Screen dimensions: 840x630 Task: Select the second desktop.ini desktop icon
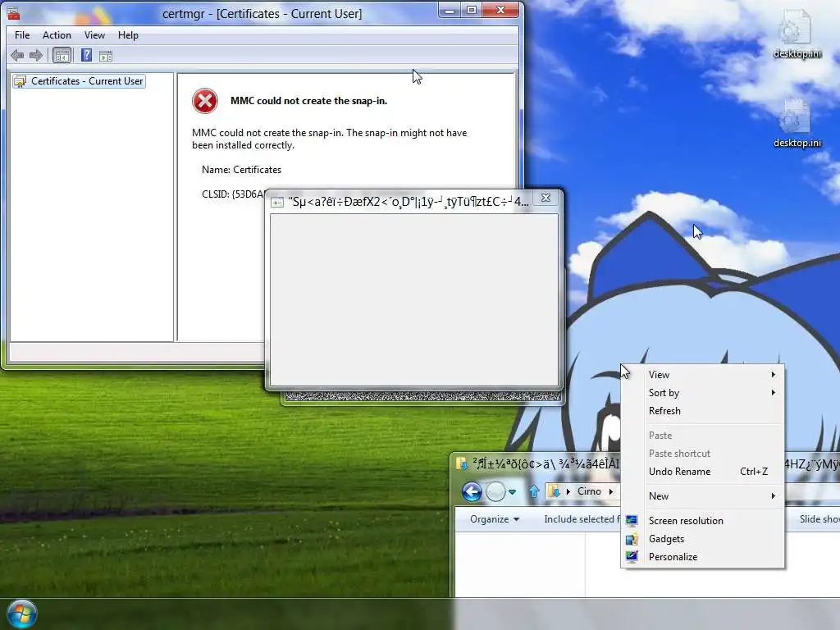[797, 123]
